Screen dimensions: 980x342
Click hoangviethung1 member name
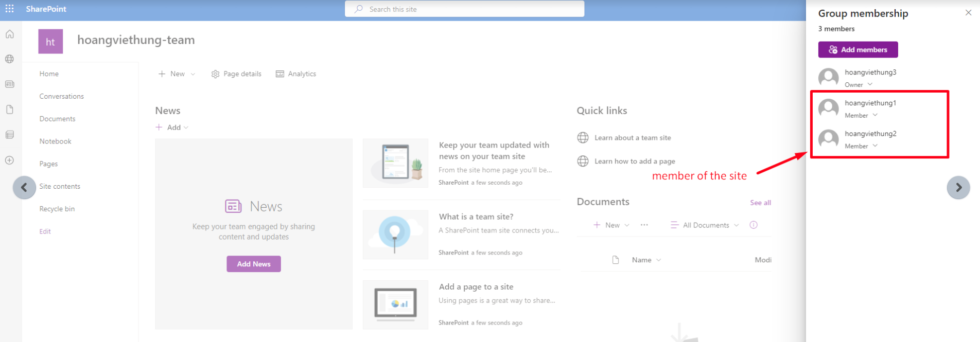click(870, 103)
